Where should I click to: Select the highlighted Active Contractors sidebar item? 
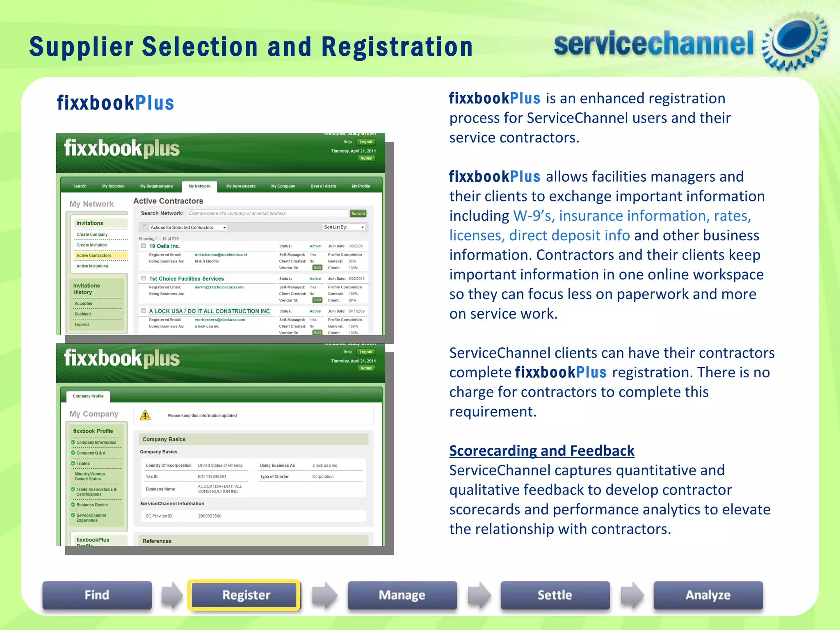(94, 256)
